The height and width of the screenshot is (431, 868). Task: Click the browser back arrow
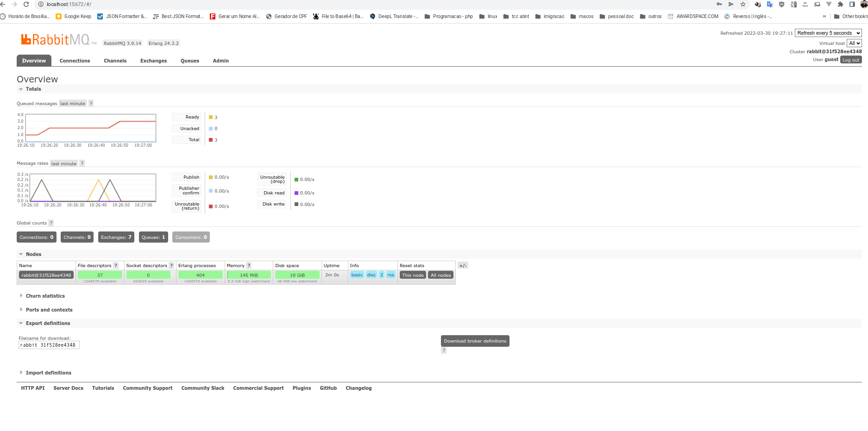point(3,4)
